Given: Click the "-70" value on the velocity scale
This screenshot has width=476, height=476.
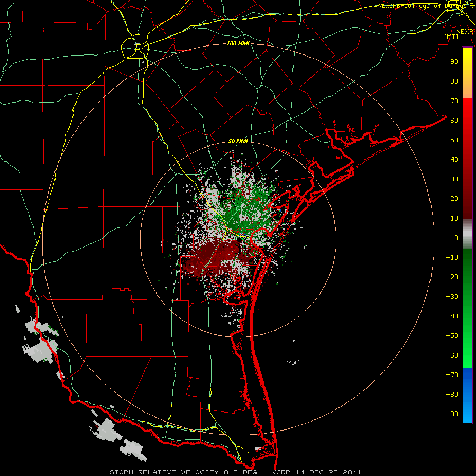Looking at the screenshot, I should pyautogui.click(x=452, y=375).
